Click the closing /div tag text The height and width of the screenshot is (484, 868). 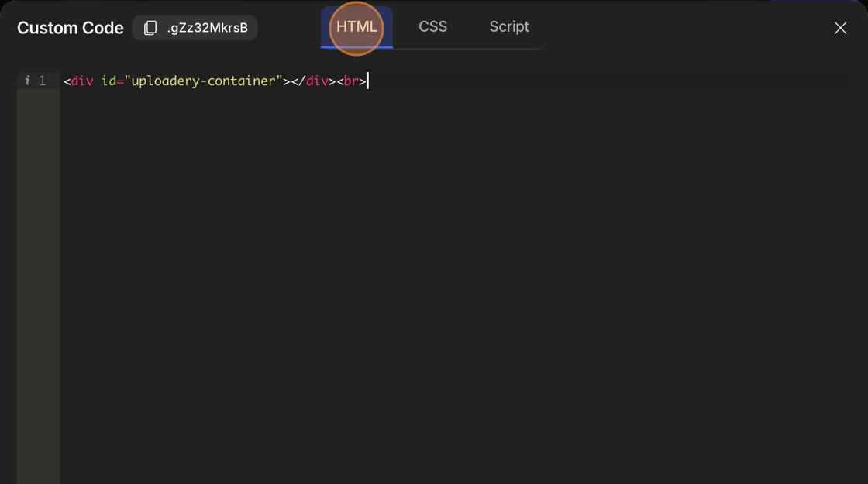pos(313,81)
